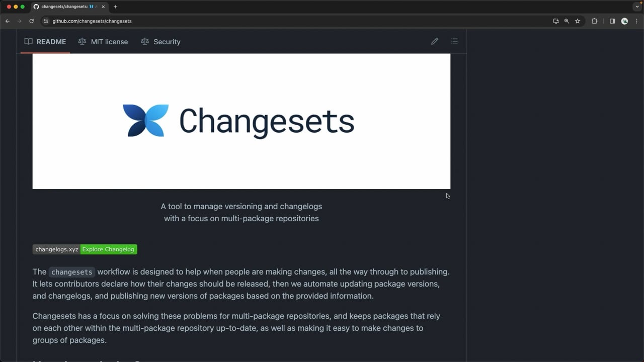Reload the page with the refresh icon
This screenshot has width=644, height=362.
point(31,21)
